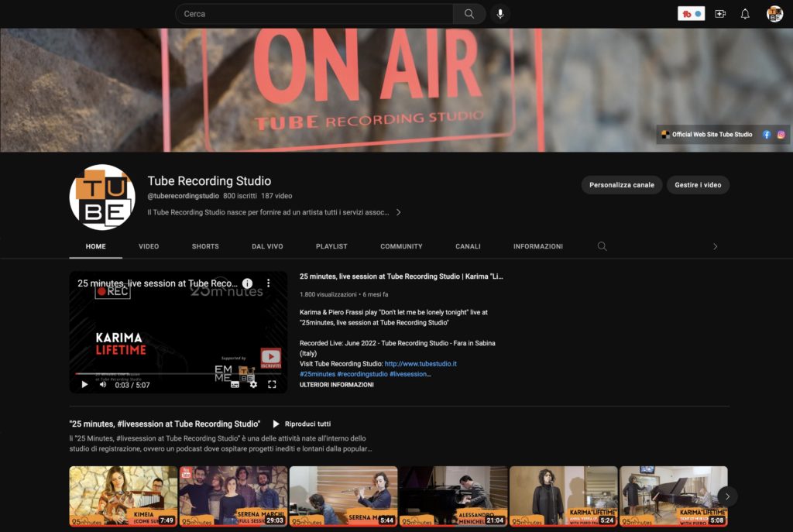Click the Cerca search field

click(314, 14)
